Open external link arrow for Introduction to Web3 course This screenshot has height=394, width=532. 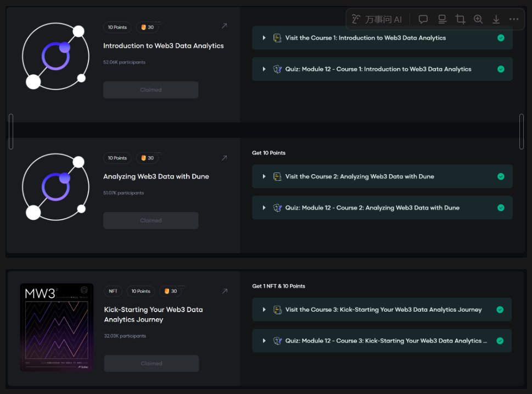[224, 26]
